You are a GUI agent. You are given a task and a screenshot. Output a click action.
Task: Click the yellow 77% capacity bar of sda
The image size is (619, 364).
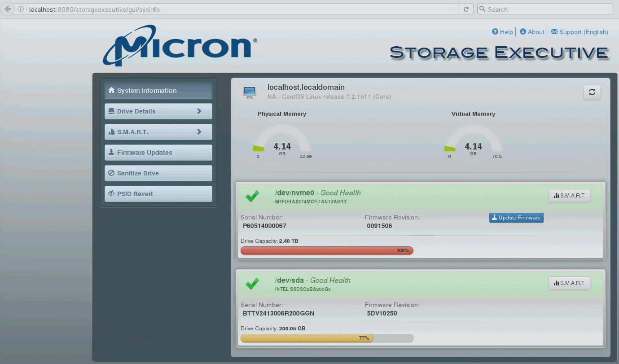click(307, 338)
